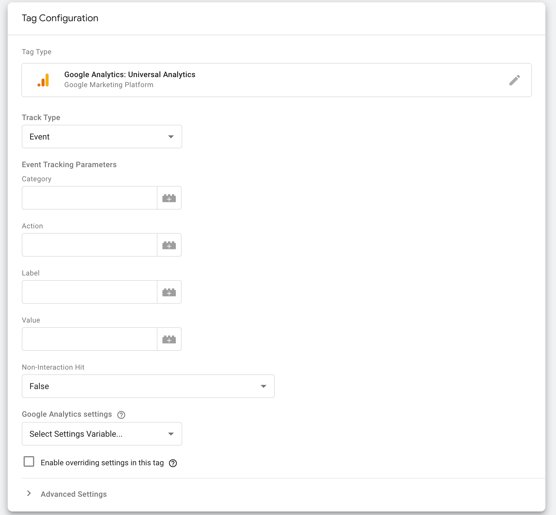The width and height of the screenshot is (556, 515).
Task: Click the Google Analytics bar chart logo
Action: pyautogui.click(x=44, y=80)
